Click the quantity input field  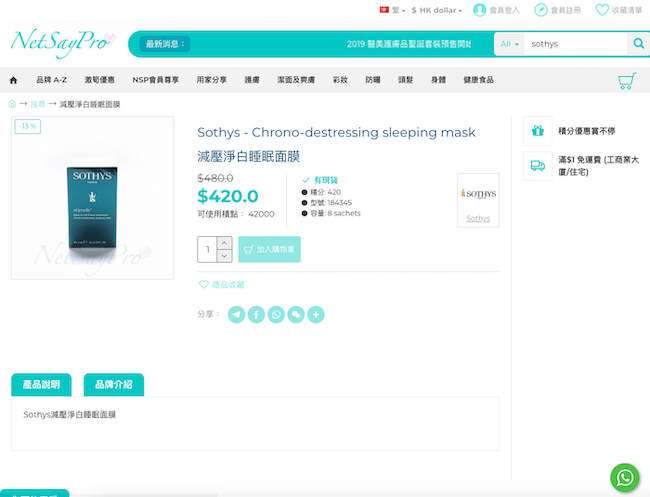coord(207,250)
